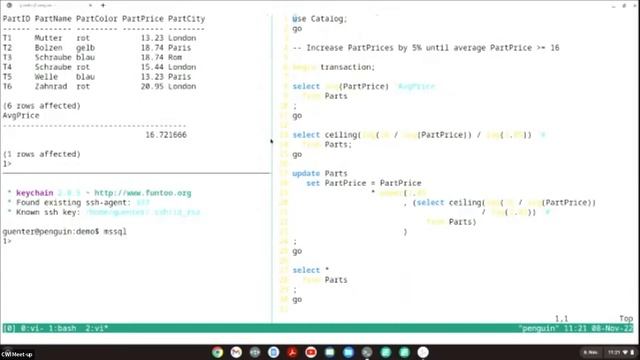640x360 pixels.
Task: Click the "penguin" hostname in tmux bar
Action: (x=538, y=328)
